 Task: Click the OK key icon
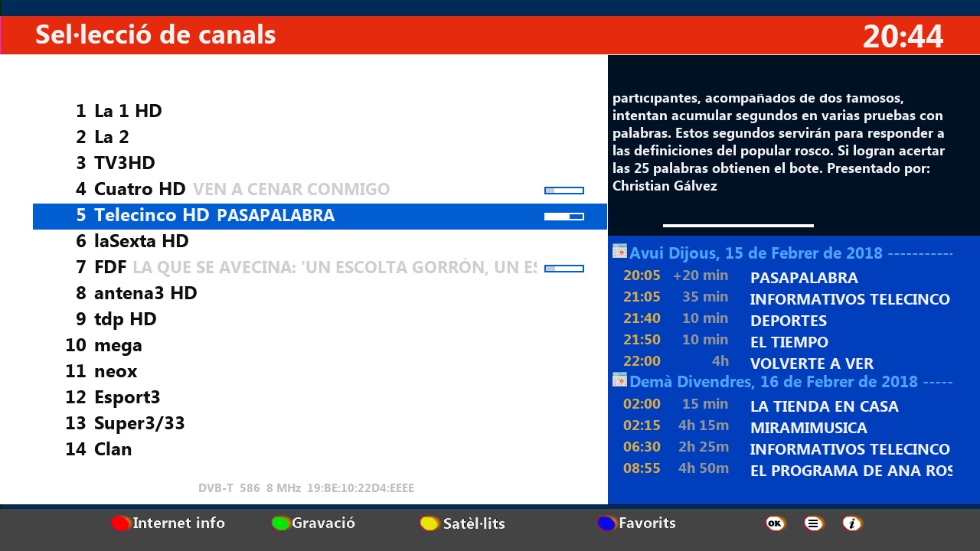tap(775, 523)
